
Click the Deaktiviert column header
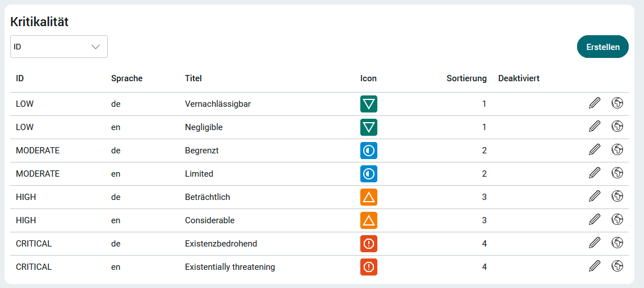point(519,78)
